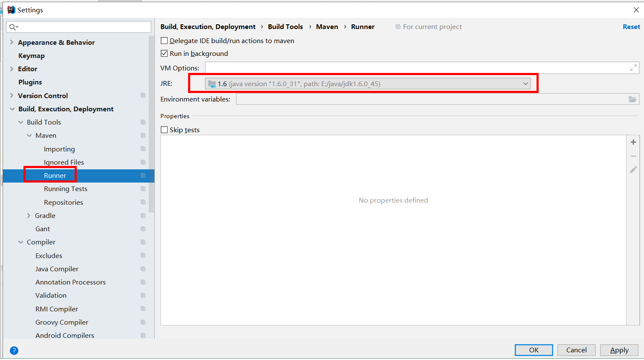The image size is (644, 360).
Task: Click project-level icon next to Annotation Processors
Action: tap(143, 282)
